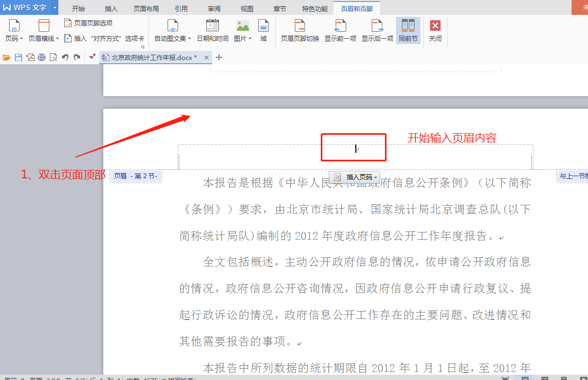Screen dimensions: 588x380
Task: Switch to the 审阅 ribbon tab
Action: coord(214,8)
